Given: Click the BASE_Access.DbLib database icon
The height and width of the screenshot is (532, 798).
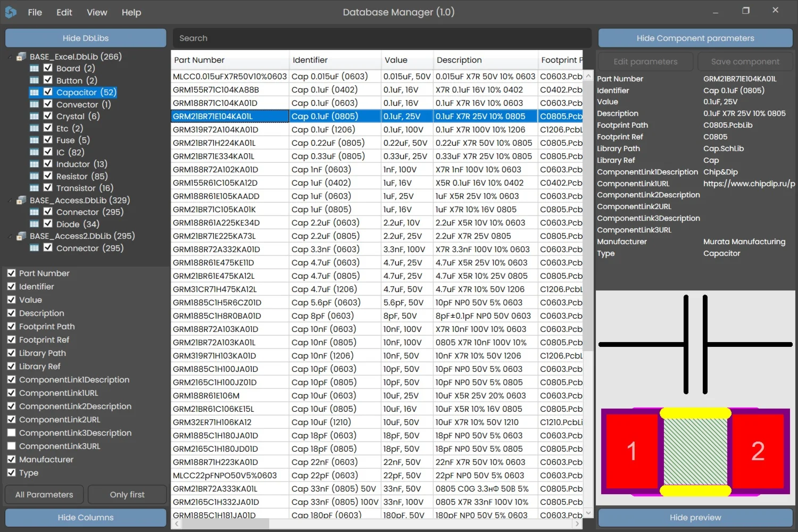Looking at the screenshot, I should 22,201.
